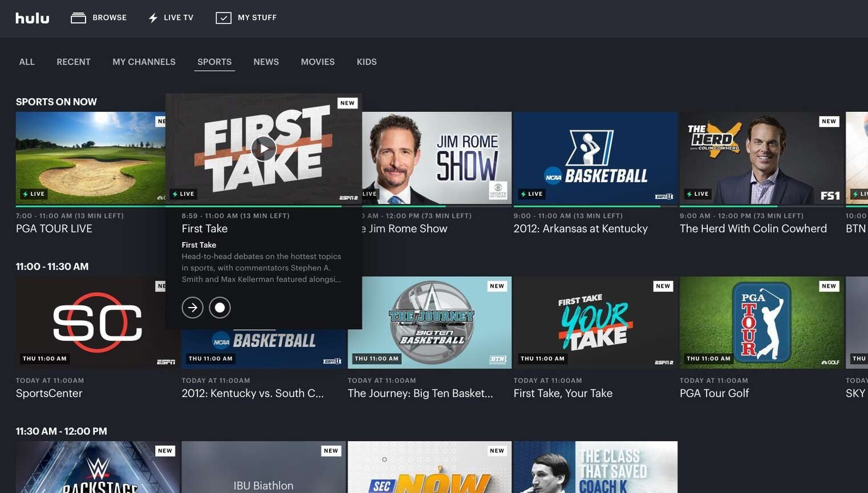Click the NEW badge on First Take card
The width and height of the screenshot is (868, 493).
click(x=347, y=103)
